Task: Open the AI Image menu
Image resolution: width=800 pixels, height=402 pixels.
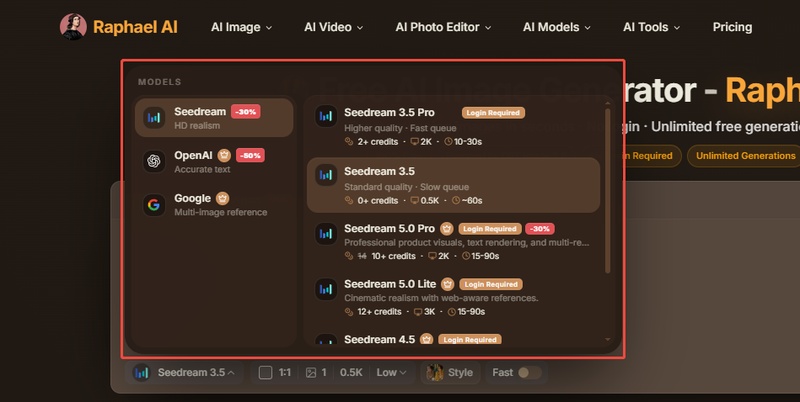Action: 241,27
